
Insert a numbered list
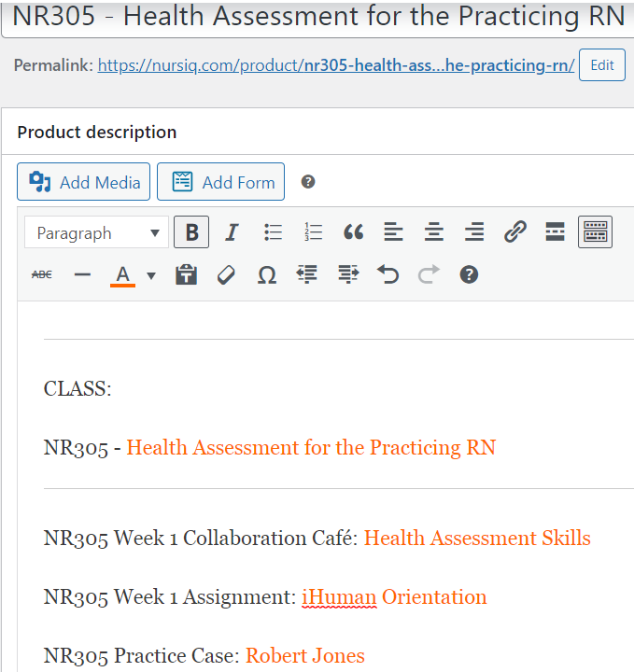313,232
